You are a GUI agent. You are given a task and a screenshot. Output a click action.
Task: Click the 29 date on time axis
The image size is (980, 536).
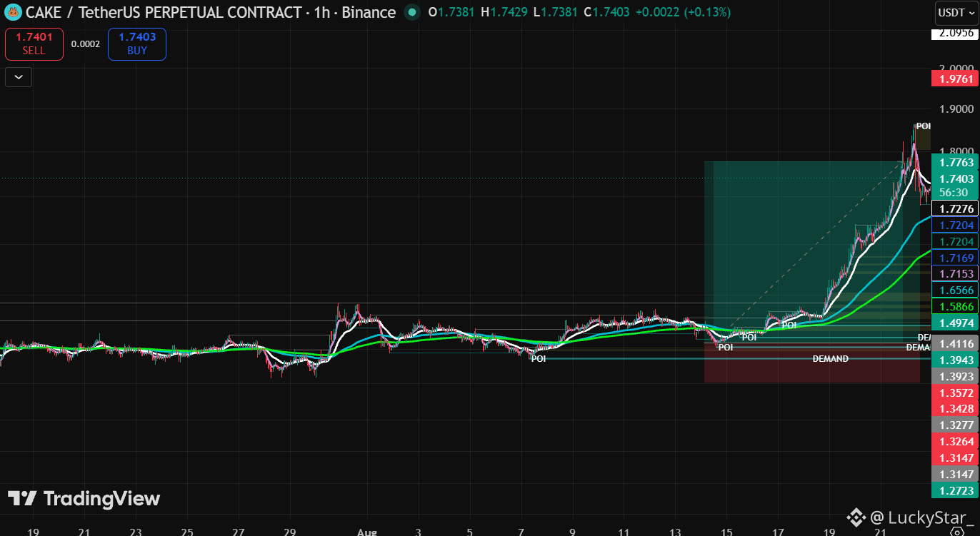point(290,532)
